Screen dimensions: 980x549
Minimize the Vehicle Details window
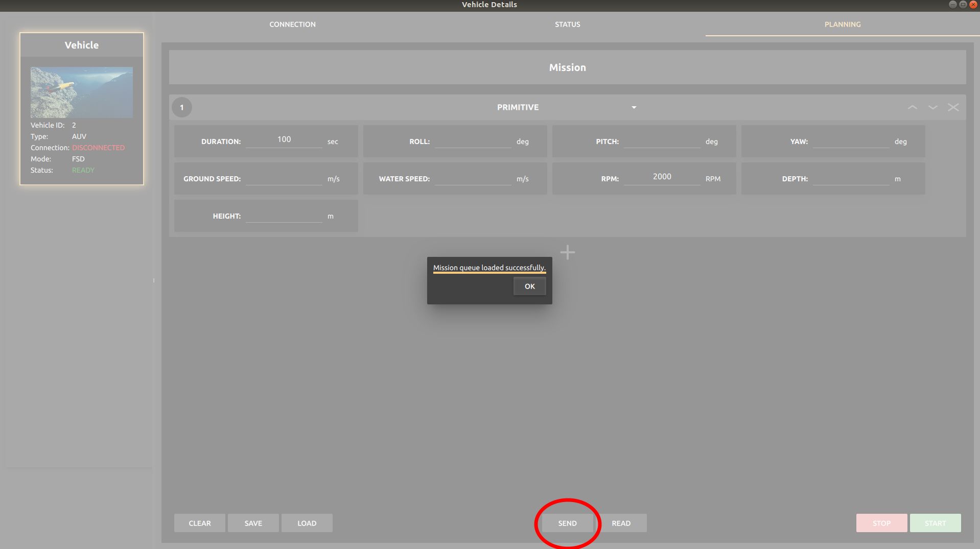pyautogui.click(x=952, y=5)
